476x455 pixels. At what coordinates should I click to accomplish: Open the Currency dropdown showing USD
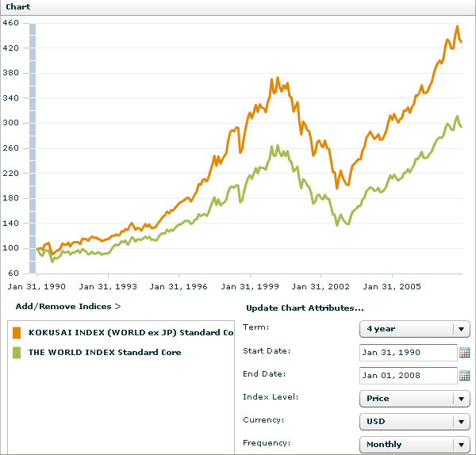pos(415,422)
